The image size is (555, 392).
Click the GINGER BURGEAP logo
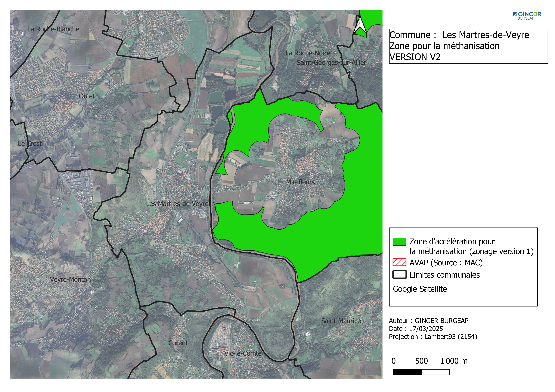(x=527, y=16)
